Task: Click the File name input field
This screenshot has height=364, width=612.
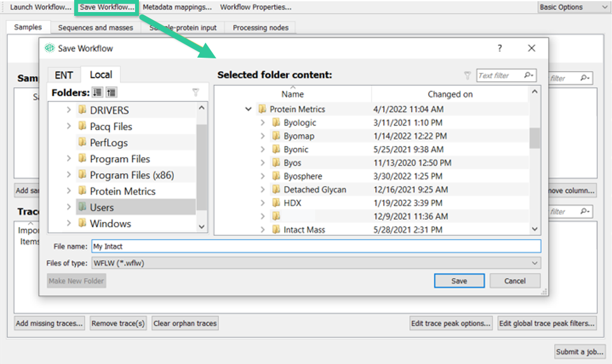Action: click(316, 246)
